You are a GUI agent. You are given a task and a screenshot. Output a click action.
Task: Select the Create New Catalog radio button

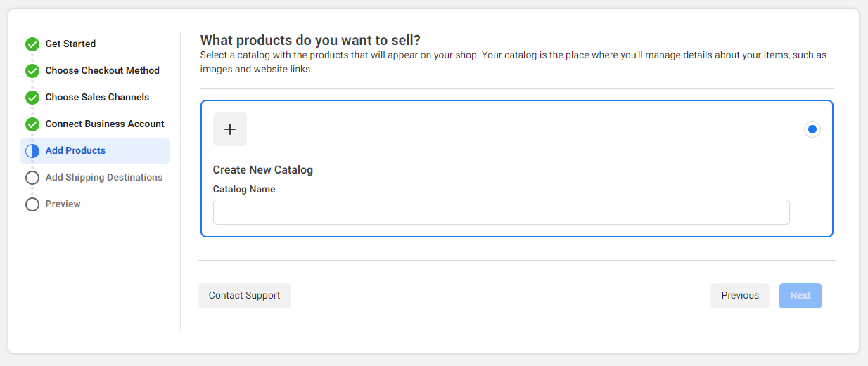812,129
